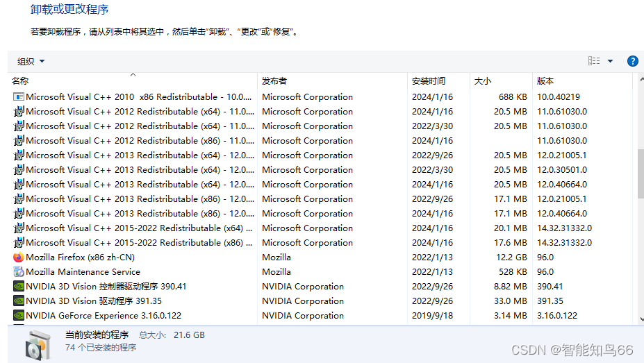
Task: Click version 10.0.40219 cell
Action: [x=558, y=96]
